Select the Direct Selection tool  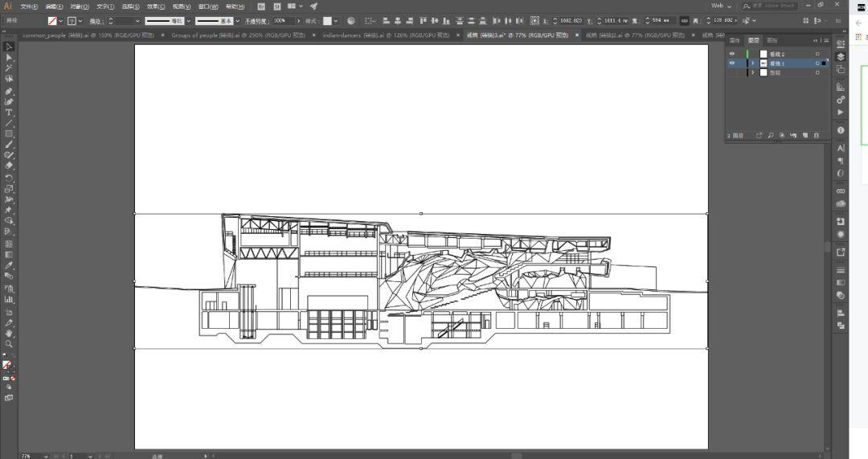(9, 58)
